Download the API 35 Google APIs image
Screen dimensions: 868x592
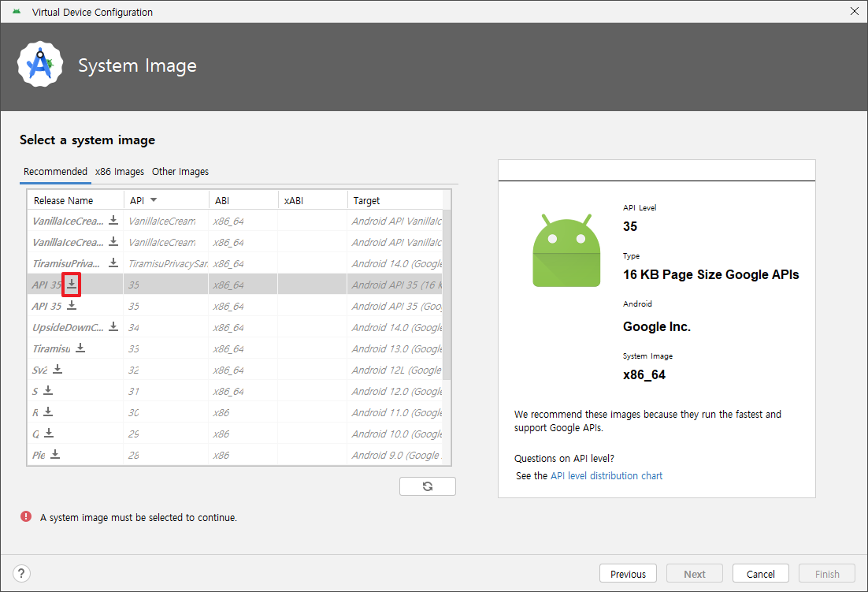click(x=72, y=305)
